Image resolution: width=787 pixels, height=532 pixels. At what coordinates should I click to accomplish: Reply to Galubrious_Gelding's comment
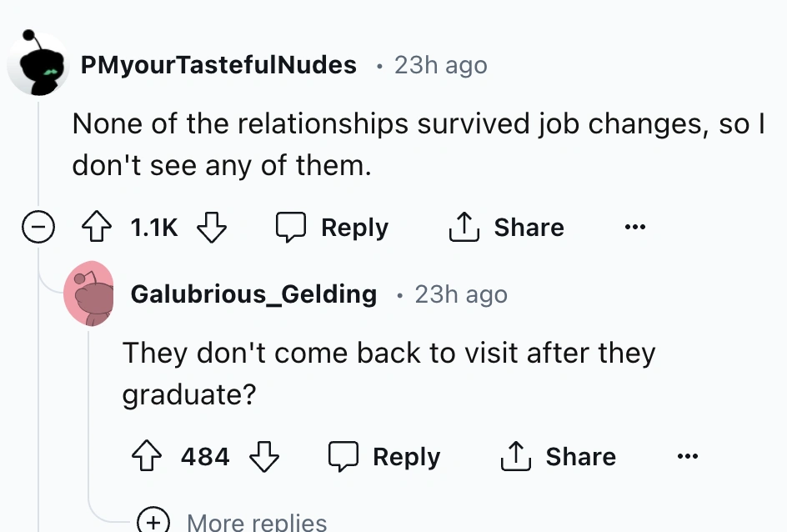(384, 457)
